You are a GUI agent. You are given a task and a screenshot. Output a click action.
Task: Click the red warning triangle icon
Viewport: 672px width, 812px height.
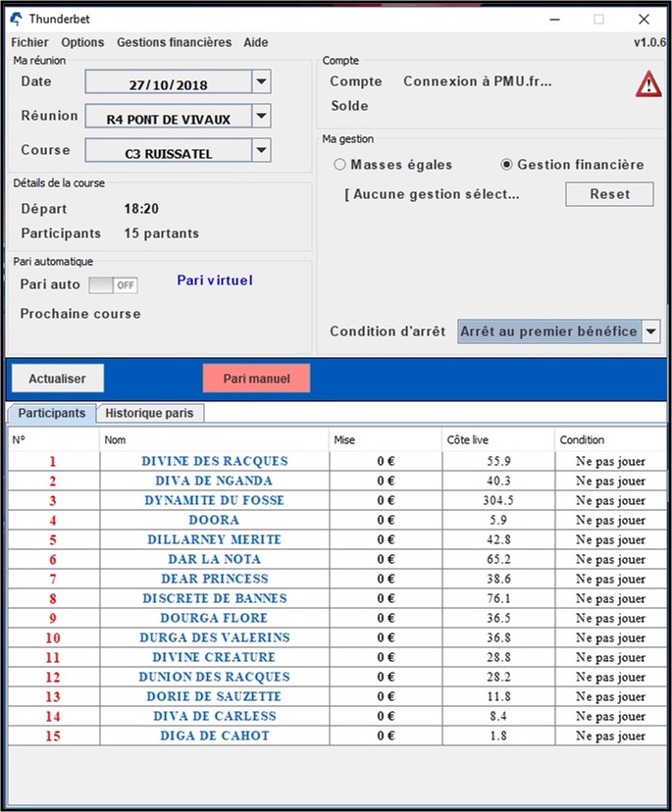[x=648, y=84]
